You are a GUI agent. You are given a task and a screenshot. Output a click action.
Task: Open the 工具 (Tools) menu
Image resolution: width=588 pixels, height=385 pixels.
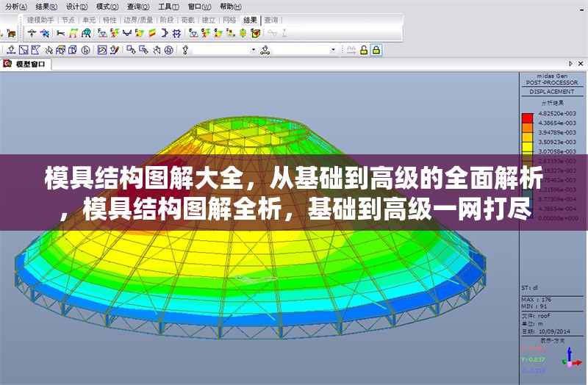pos(169,6)
